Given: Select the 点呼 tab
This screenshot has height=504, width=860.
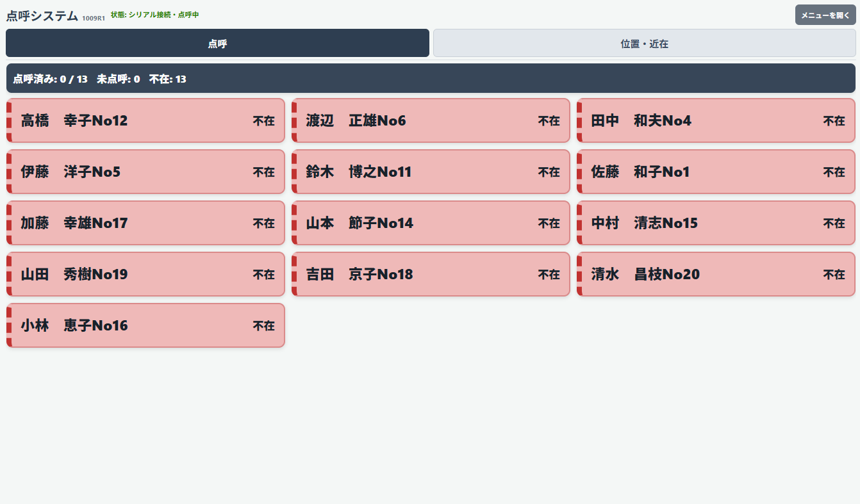Looking at the screenshot, I should pos(217,44).
